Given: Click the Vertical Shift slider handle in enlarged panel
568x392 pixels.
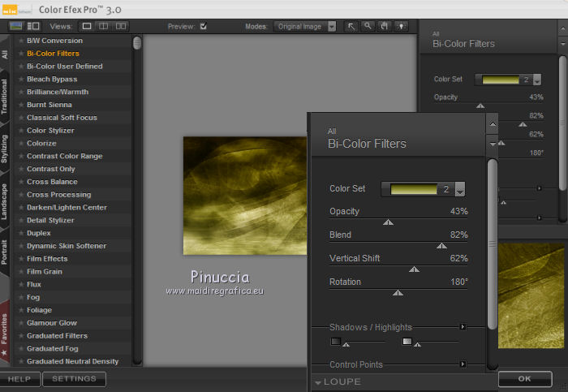Looking at the screenshot, I should tap(414, 269).
